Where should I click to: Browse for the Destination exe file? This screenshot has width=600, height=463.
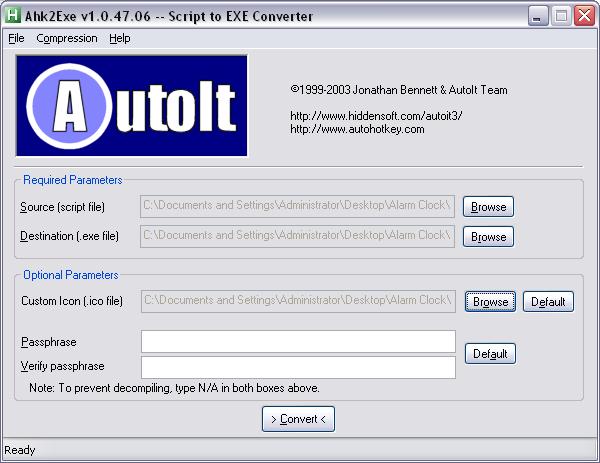tap(488, 236)
